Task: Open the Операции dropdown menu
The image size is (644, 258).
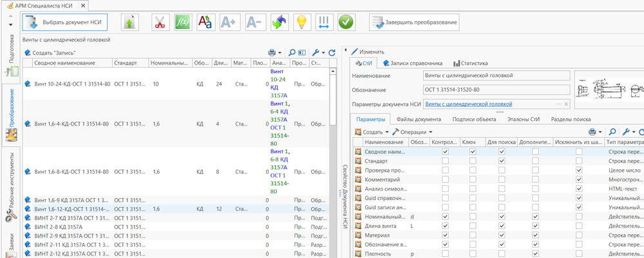Action: pos(412,132)
